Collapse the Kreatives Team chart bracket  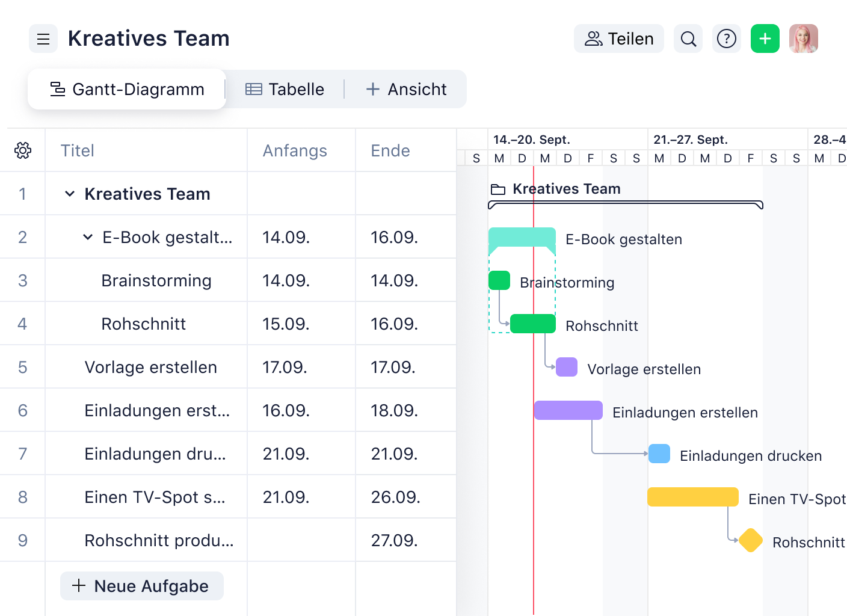coord(625,205)
